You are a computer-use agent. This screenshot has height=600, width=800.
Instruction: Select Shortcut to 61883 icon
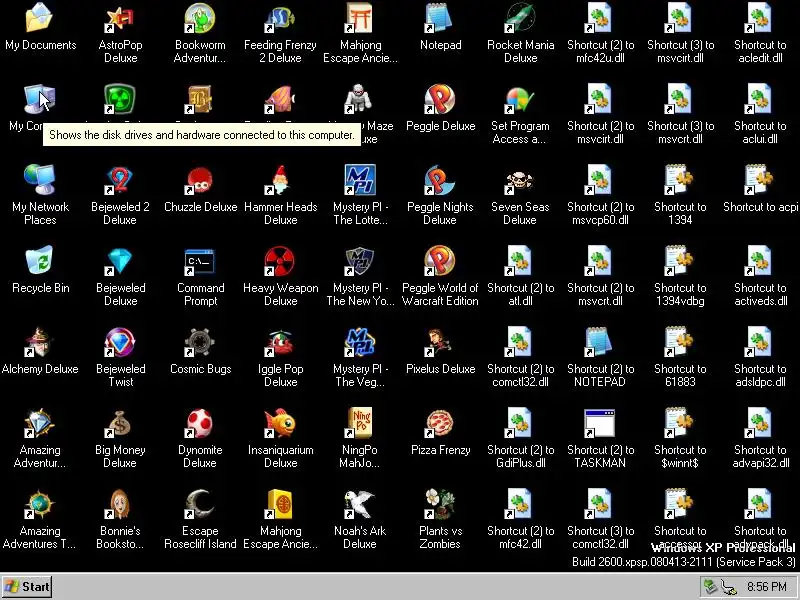[x=680, y=342]
